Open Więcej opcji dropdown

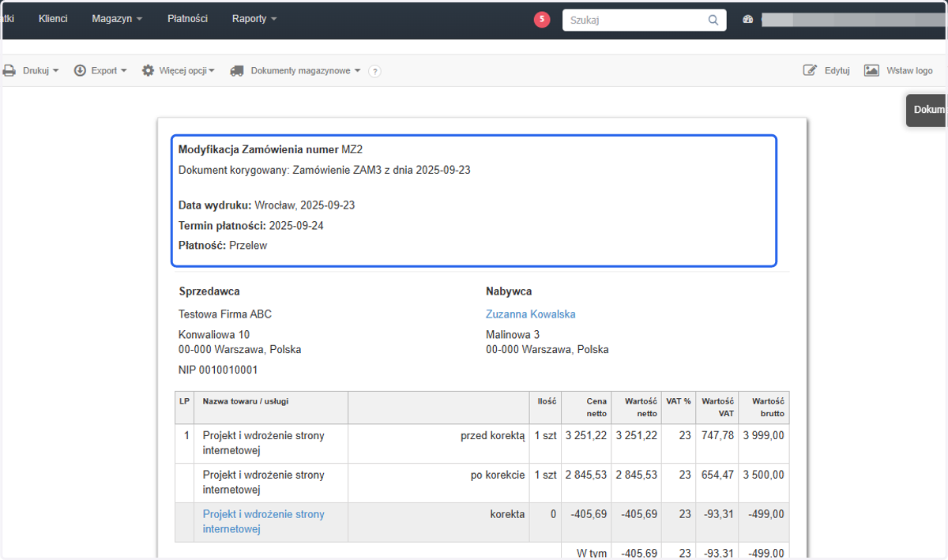point(186,70)
